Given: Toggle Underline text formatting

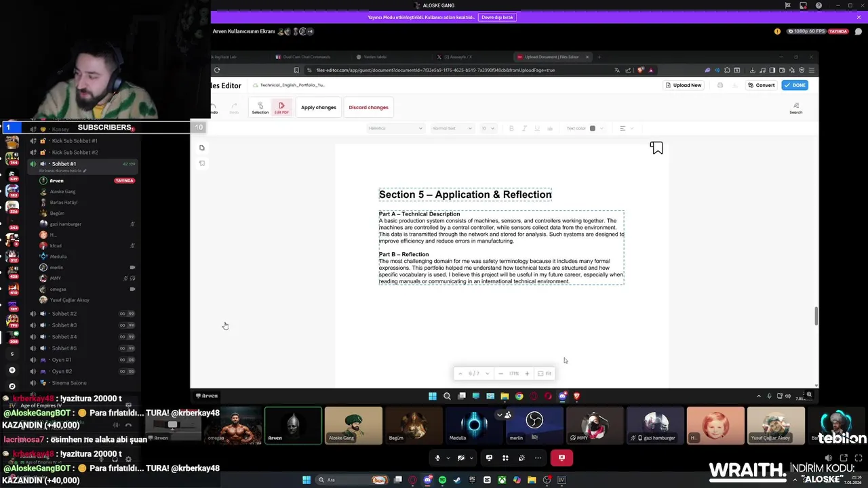Looking at the screenshot, I should (x=537, y=128).
